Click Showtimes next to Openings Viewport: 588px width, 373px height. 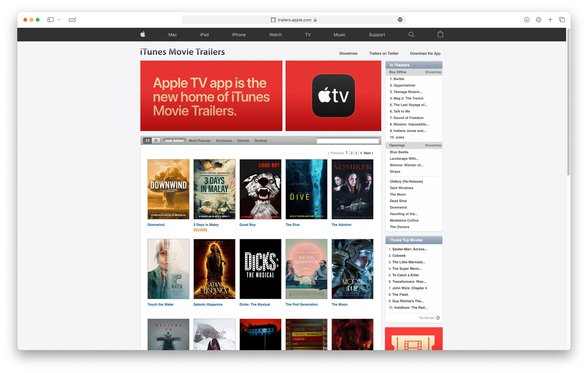(x=433, y=145)
